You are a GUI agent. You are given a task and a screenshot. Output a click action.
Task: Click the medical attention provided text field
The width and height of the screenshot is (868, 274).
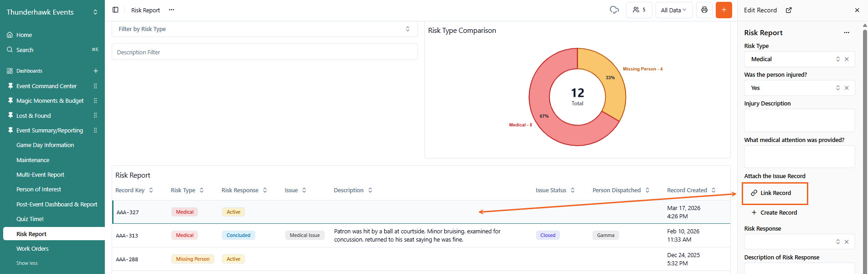pyautogui.click(x=799, y=157)
